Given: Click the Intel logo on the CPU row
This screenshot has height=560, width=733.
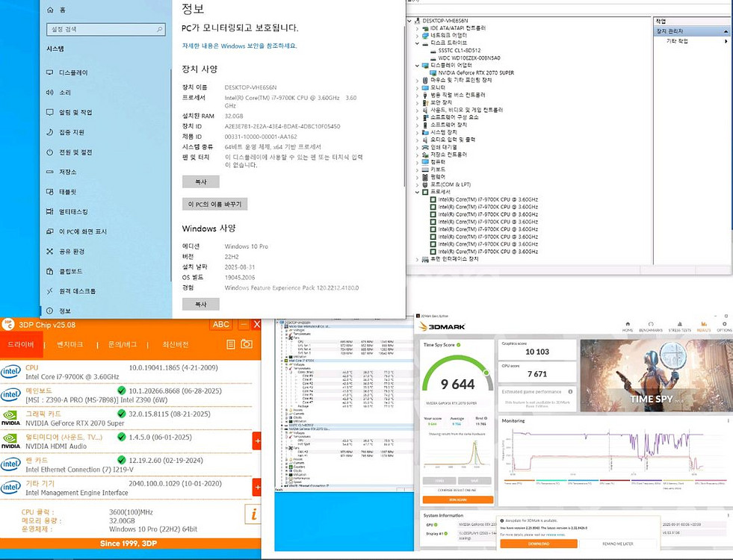Looking at the screenshot, I should tap(10, 372).
